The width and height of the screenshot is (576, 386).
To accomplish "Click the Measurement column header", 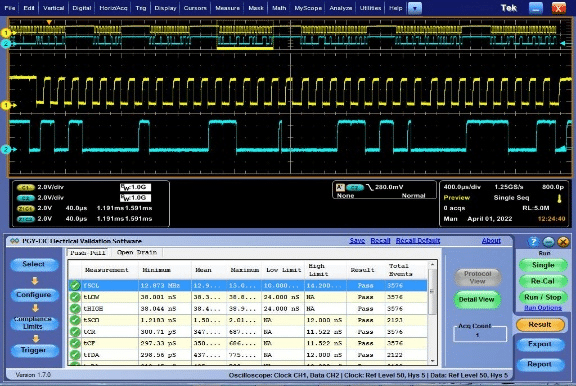I will pyautogui.click(x=109, y=270).
